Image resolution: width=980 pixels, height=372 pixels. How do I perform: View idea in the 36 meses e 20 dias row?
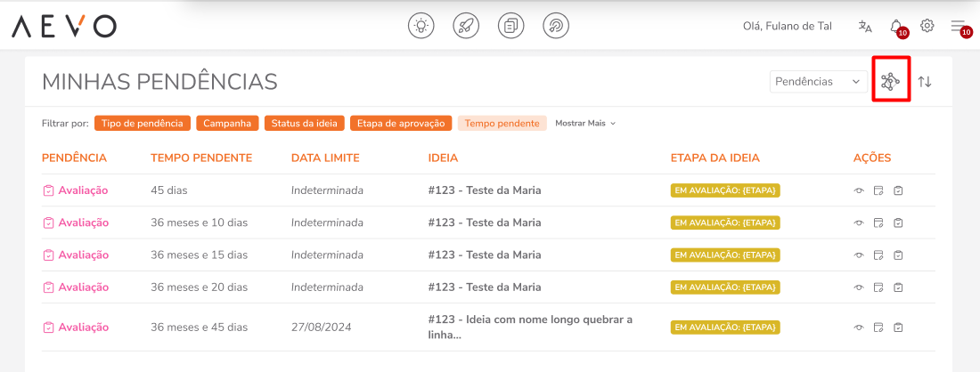click(860, 287)
